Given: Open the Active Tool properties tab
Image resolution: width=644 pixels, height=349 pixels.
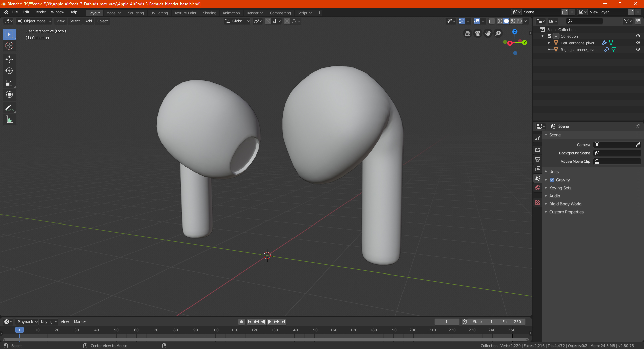Looking at the screenshot, I should (538, 138).
